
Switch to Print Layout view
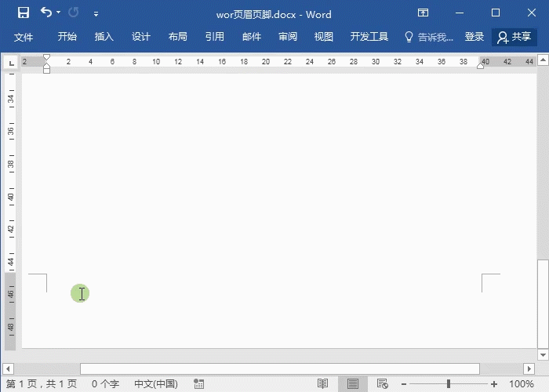(x=353, y=384)
